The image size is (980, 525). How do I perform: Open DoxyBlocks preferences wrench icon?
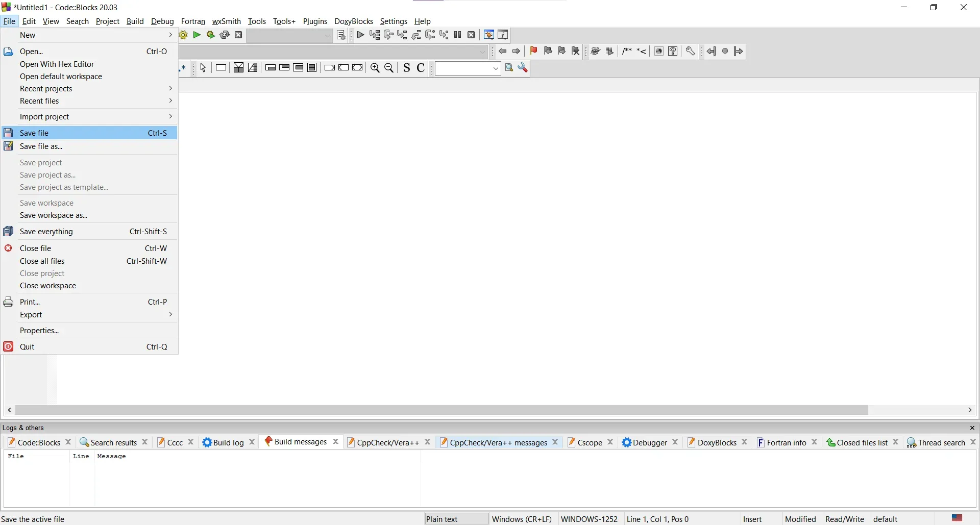691,52
